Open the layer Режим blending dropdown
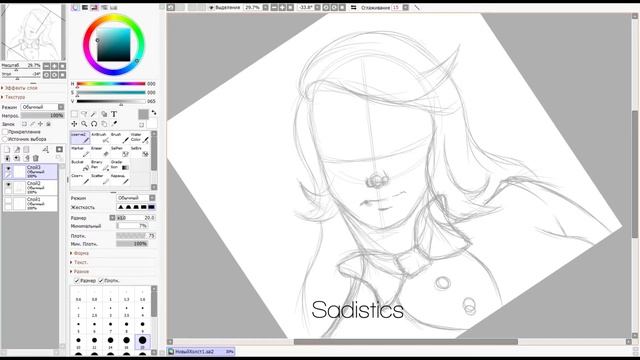Image resolution: width=640 pixels, height=360 pixels. pos(43,107)
